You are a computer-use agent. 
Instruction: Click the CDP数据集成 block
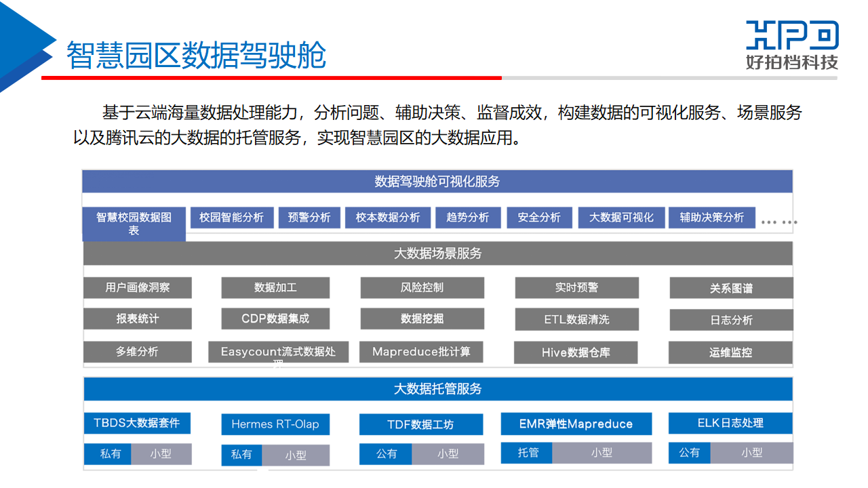(x=275, y=319)
